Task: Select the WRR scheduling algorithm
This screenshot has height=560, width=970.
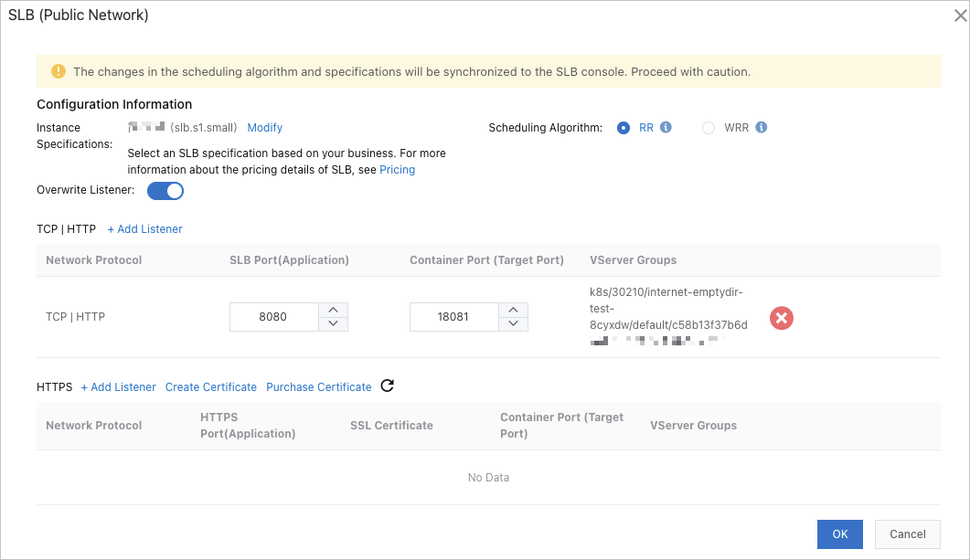Action: point(709,128)
